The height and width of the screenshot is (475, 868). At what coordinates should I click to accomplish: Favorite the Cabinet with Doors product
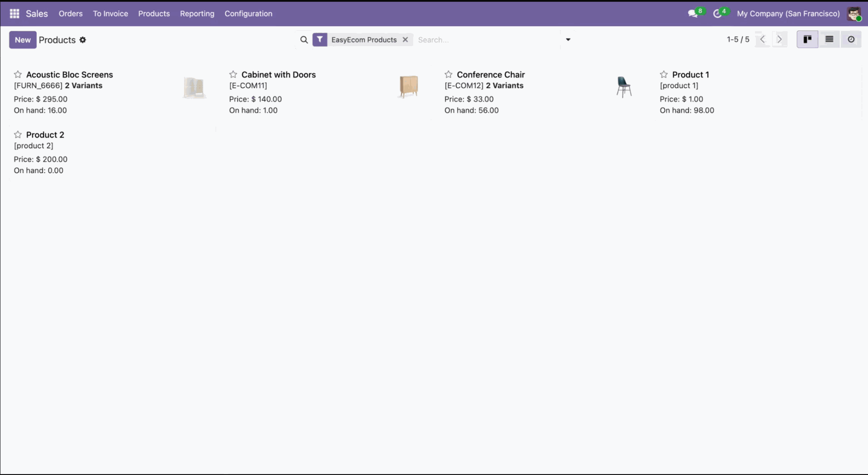233,74
